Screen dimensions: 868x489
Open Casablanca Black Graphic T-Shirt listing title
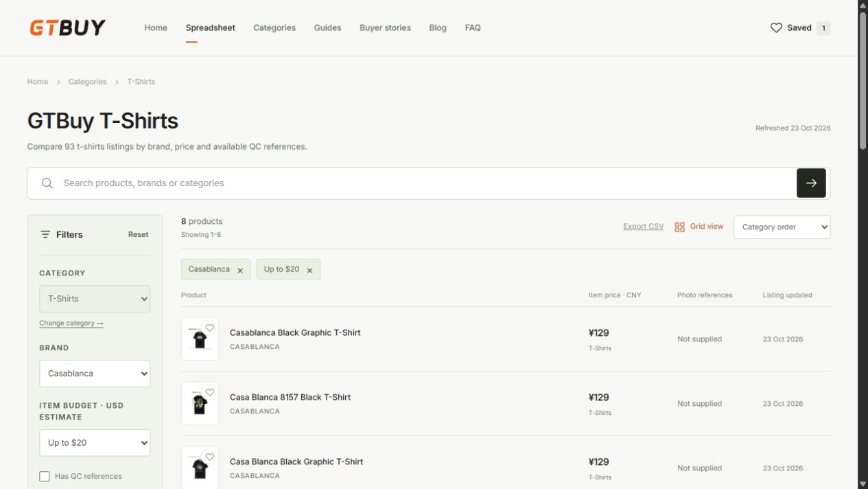tap(295, 332)
